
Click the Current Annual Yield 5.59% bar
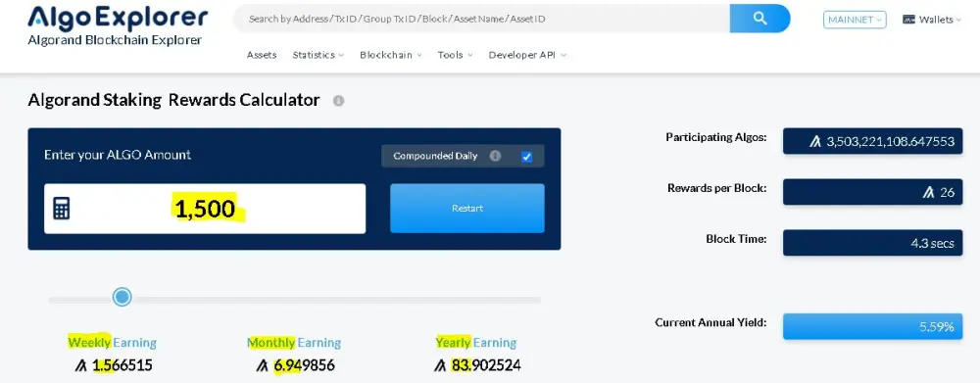tap(871, 326)
